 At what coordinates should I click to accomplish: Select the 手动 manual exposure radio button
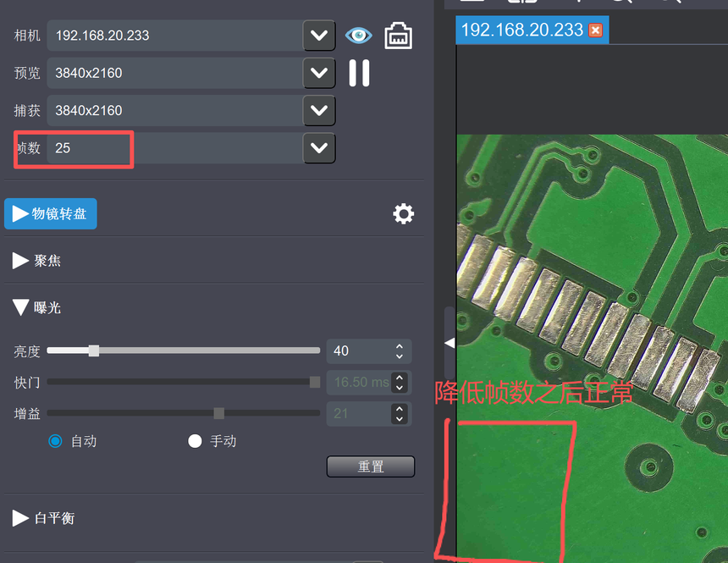[x=195, y=441]
